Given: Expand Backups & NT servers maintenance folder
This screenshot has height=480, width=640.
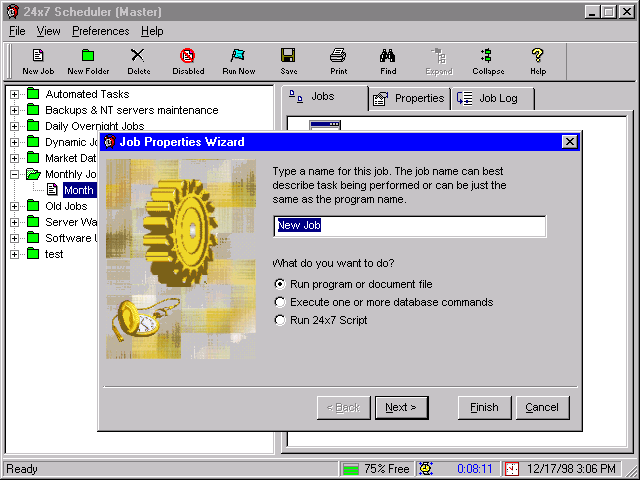Looking at the screenshot, I should tap(14, 110).
